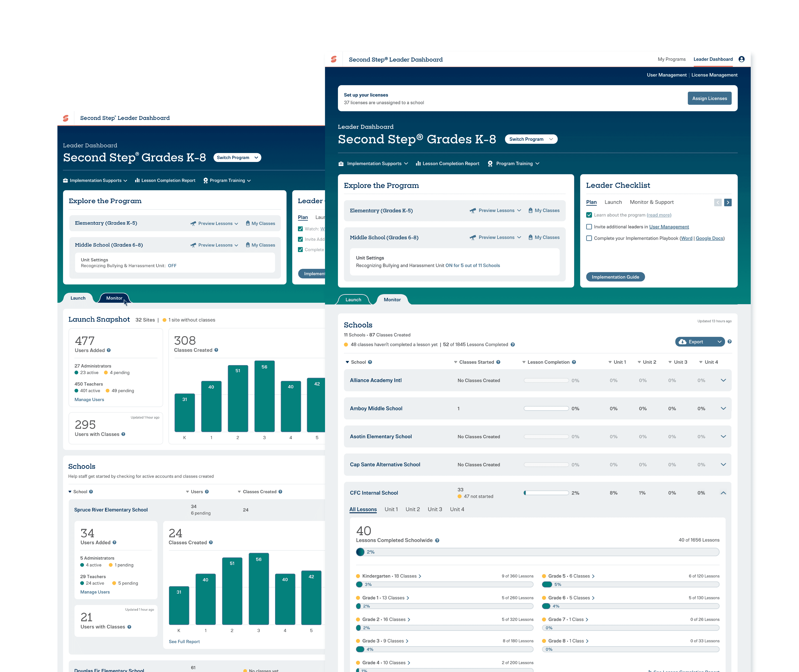This screenshot has width=799, height=672.
Task: Expand the Asotin Elementary School row
Action: coord(723,437)
